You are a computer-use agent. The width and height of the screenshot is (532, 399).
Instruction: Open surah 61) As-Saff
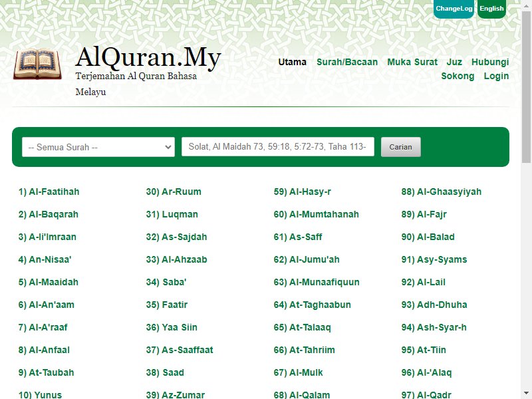(297, 237)
